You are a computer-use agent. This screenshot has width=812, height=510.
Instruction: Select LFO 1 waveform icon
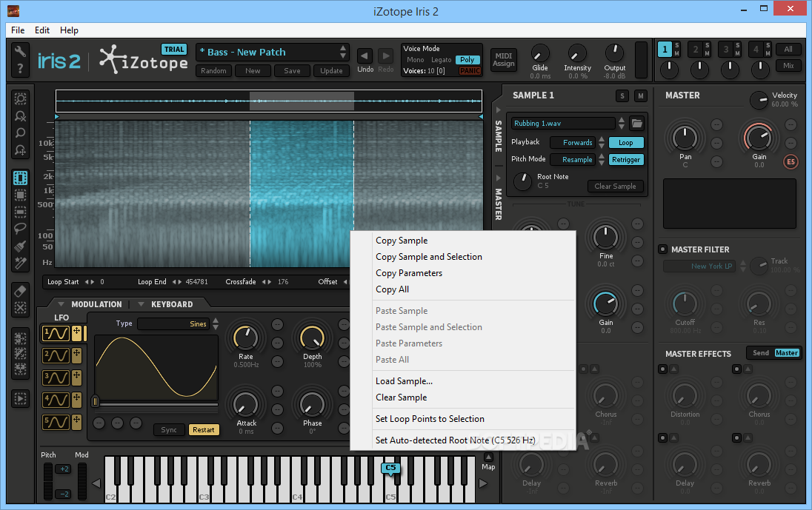click(x=56, y=333)
